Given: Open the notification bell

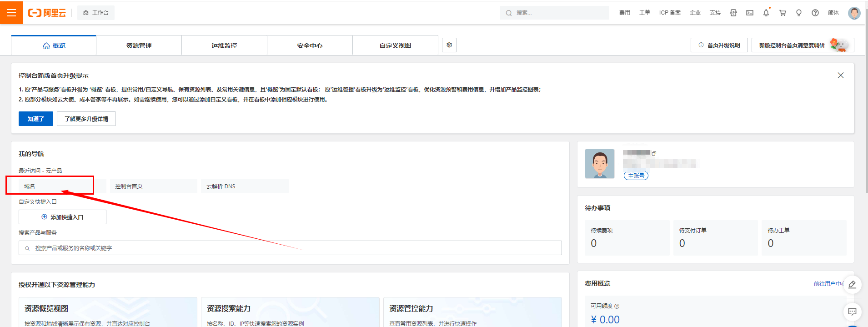Looking at the screenshot, I should click(766, 13).
